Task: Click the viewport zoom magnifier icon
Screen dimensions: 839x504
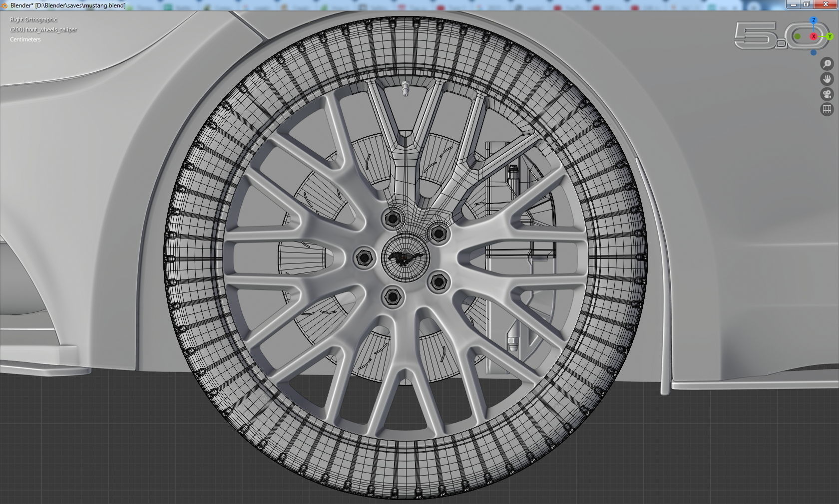Action: tap(827, 64)
